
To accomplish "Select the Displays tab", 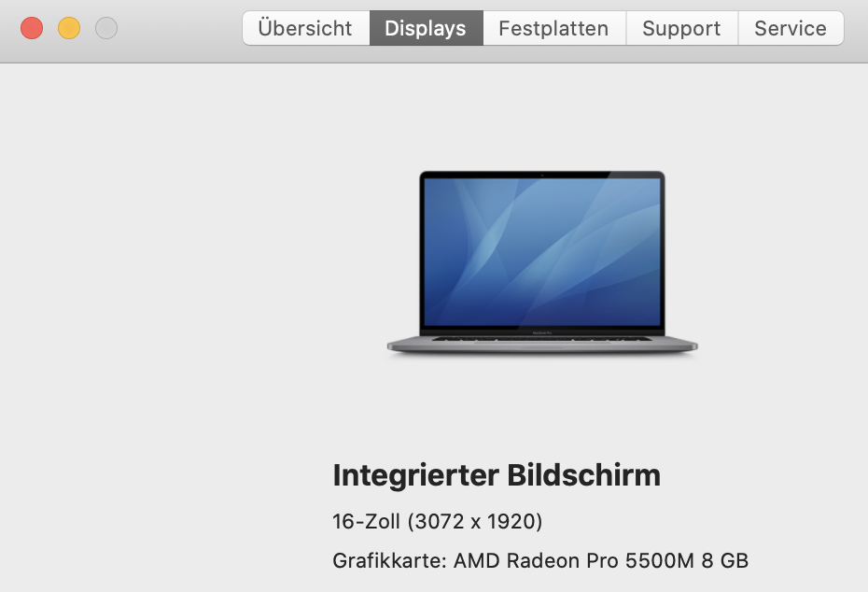I will (x=426, y=28).
